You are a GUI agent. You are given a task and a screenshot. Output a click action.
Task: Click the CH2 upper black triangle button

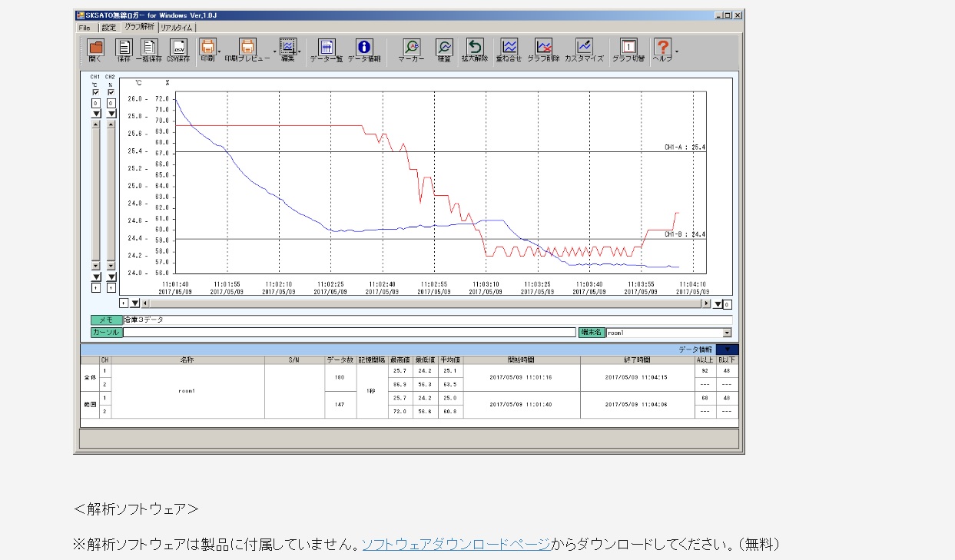(x=111, y=114)
